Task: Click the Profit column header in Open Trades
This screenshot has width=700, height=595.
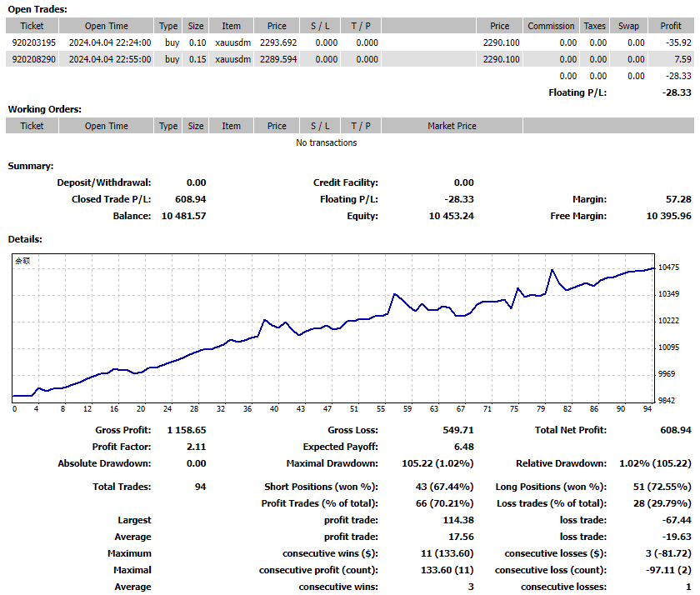Action: (670, 26)
